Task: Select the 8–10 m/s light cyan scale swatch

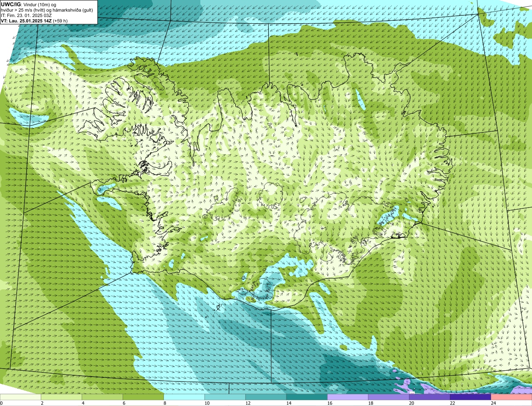Action: pyautogui.click(x=185, y=397)
